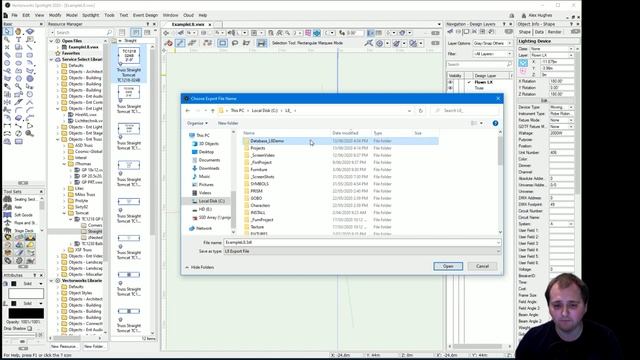Viewport: 640px width, 360px height.
Task: Choose the Flyover tool in Basic palette
Action: click(x=30, y=31)
